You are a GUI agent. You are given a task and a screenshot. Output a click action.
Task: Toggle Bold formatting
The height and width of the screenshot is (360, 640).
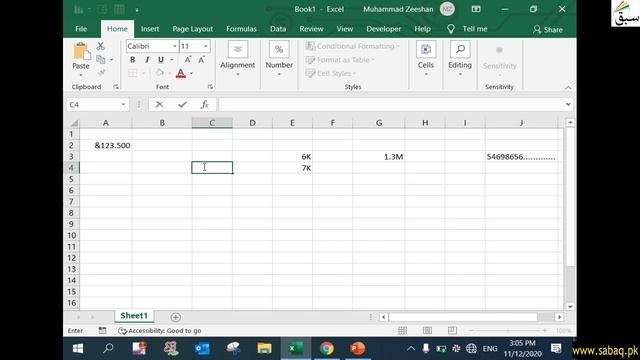132,60
